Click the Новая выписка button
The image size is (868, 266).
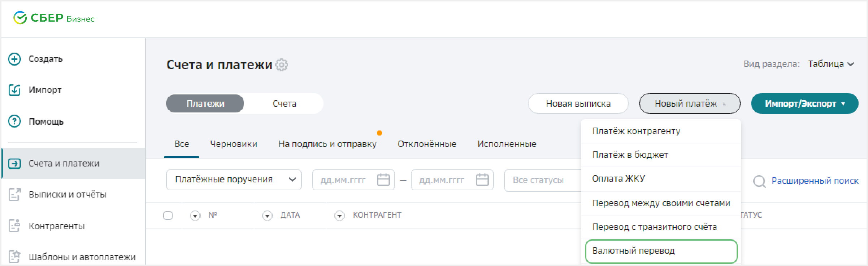[x=578, y=103]
